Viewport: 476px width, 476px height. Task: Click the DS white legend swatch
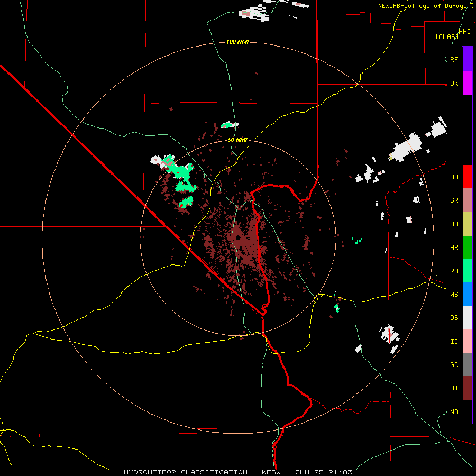(467, 317)
